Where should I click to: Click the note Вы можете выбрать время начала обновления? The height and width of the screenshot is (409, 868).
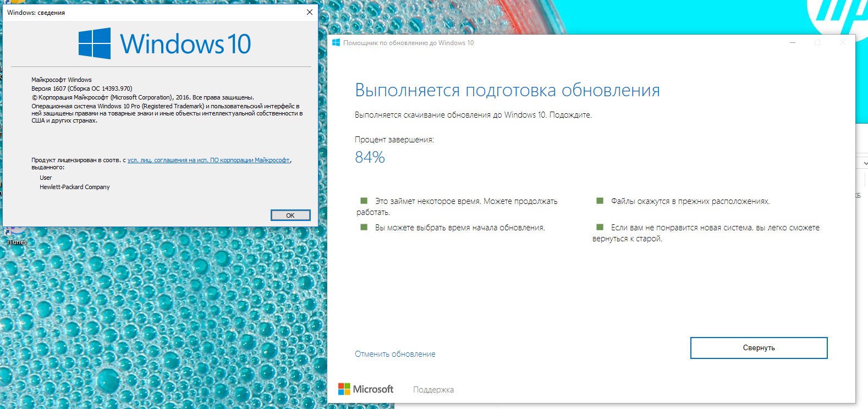pos(460,228)
